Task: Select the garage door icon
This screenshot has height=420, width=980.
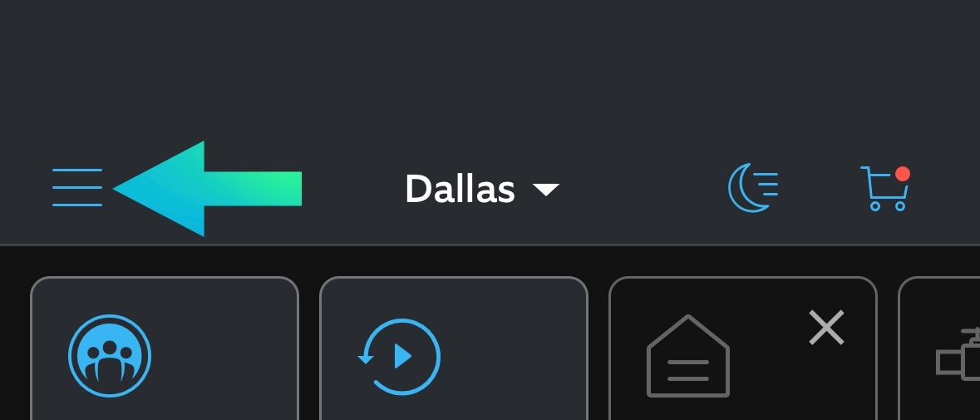Action: [688, 356]
